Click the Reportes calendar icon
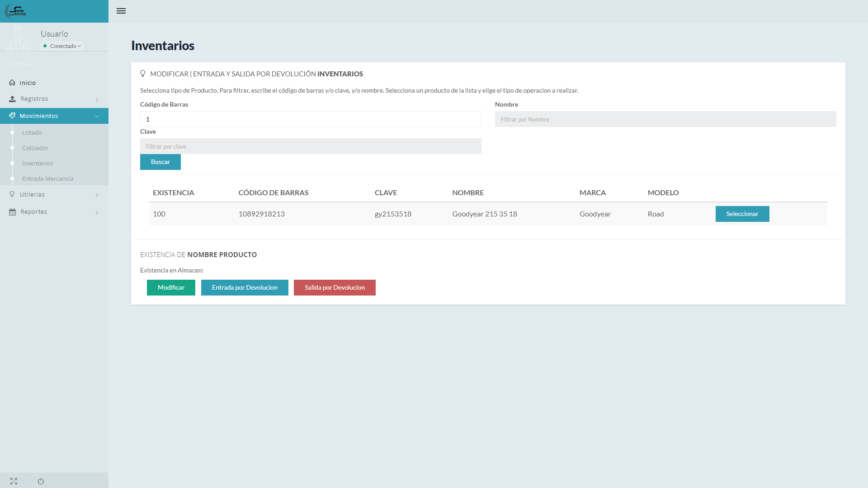The height and width of the screenshot is (488, 868). tap(12, 212)
